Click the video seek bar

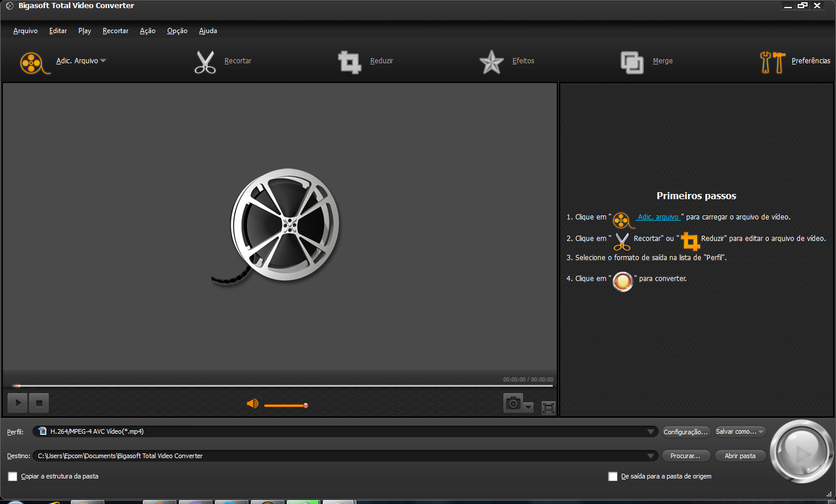[x=282, y=386]
